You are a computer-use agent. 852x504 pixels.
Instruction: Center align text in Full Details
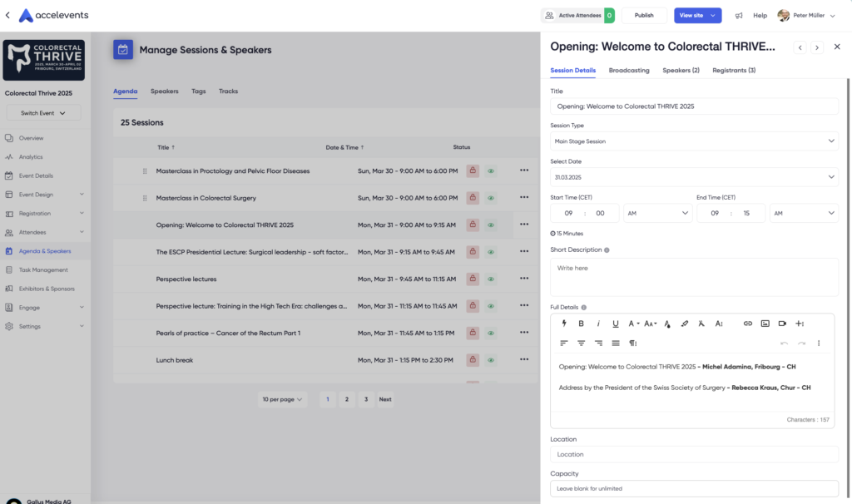(581, 343)
